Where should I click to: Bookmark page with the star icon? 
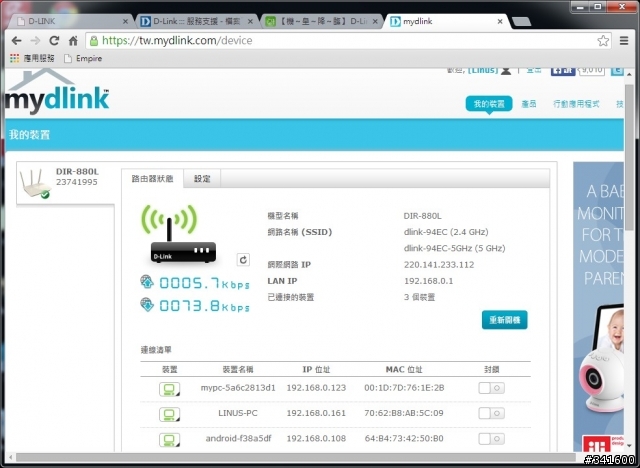(603, 40)
